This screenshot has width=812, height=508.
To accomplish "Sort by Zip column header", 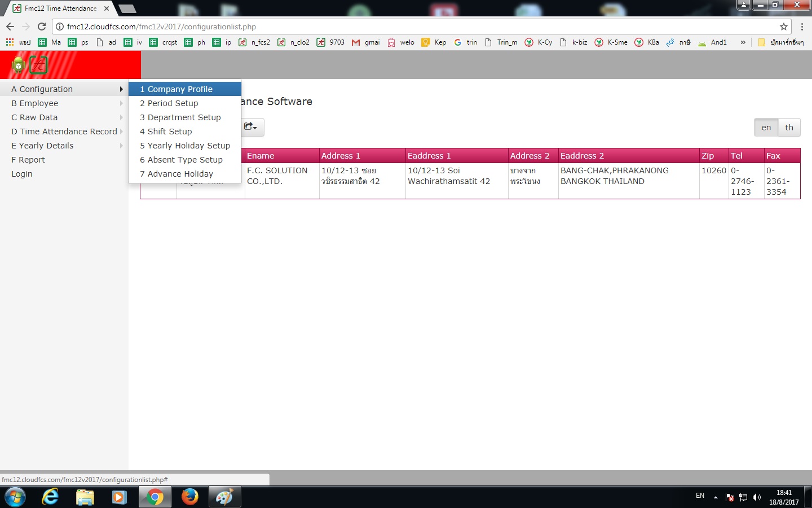I will (714, 156).
